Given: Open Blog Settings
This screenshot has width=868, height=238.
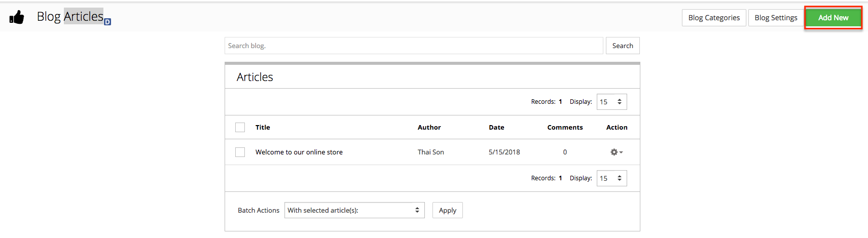Looking at the screenshot, I should coord(776,18).
